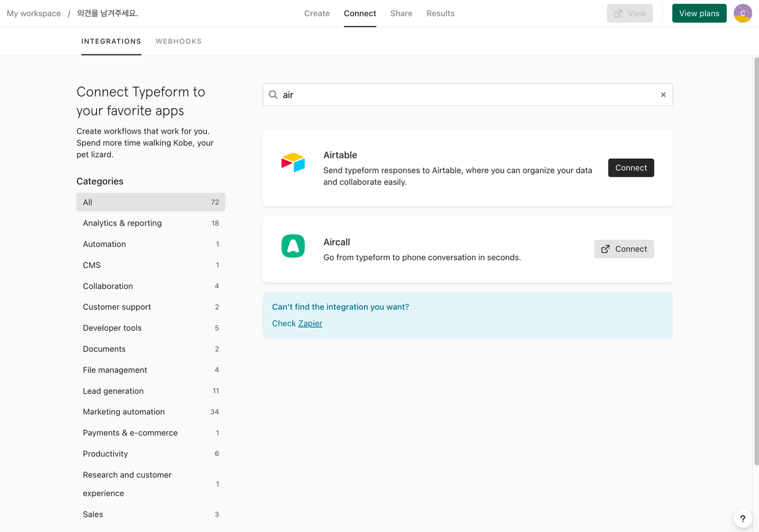Click the Aircall logo icon

(x=293, y=246)
